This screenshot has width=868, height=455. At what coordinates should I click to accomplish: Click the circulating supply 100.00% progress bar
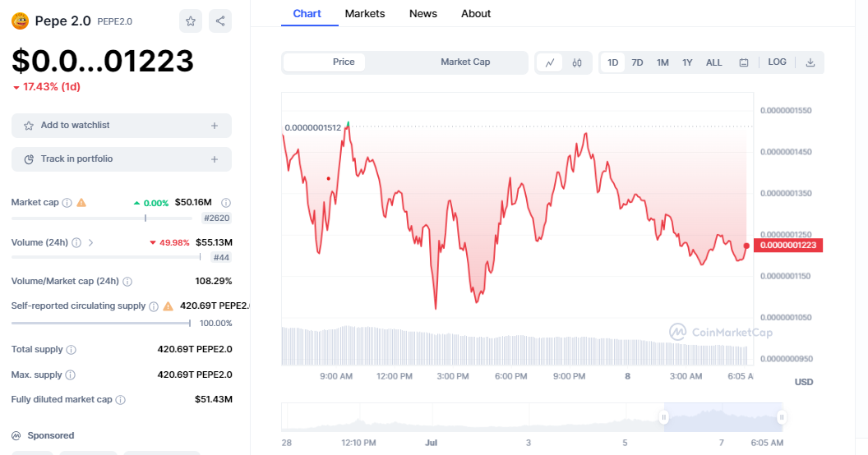click(101, 323)
